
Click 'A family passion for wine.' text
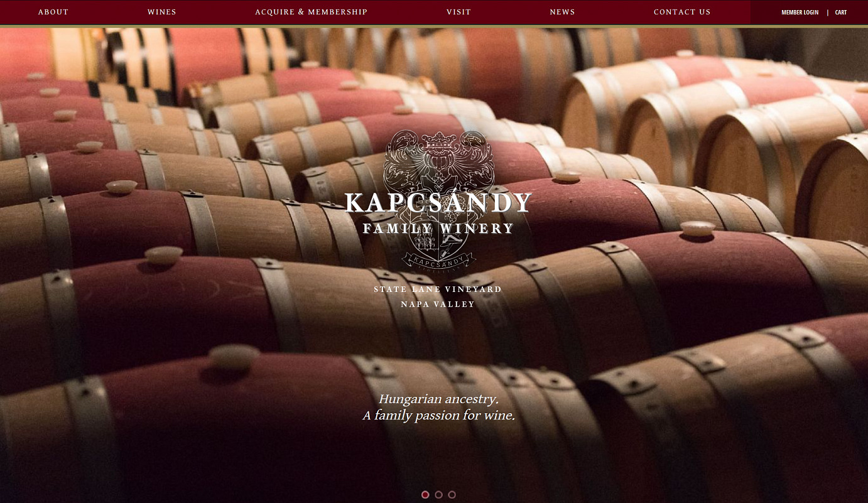click(x=438, y=416)
